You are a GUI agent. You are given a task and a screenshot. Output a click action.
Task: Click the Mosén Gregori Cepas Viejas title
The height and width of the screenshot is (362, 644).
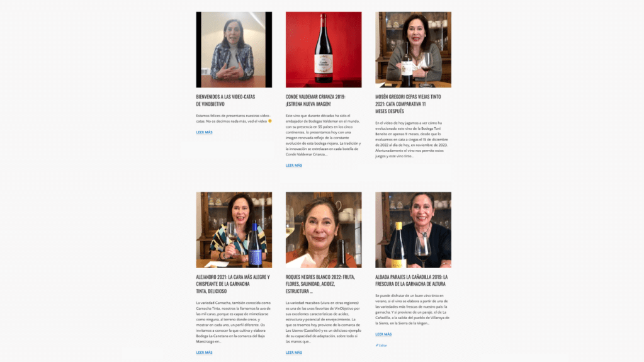(x=408, y=104)
